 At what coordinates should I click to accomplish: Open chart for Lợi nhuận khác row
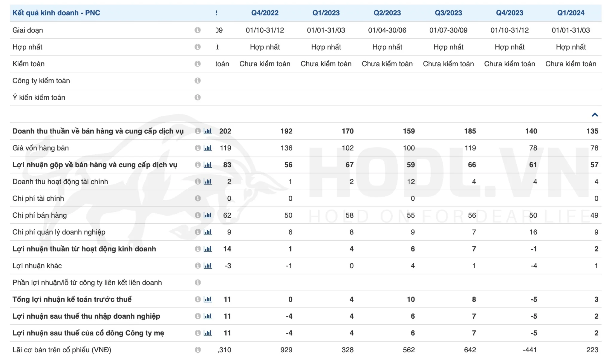208,266
